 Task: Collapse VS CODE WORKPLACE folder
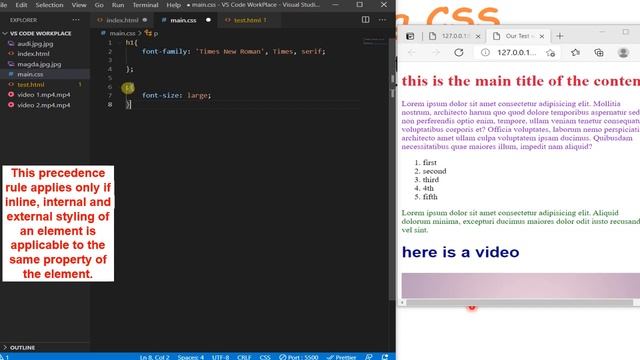[x=40, y=33]
